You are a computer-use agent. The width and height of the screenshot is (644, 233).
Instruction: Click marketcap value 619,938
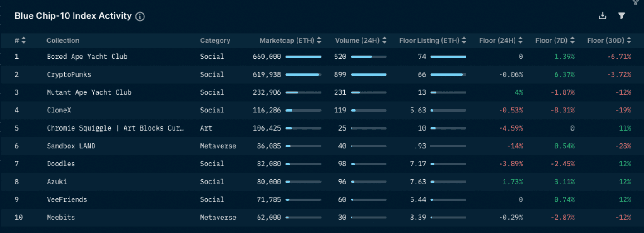point(267,74)
